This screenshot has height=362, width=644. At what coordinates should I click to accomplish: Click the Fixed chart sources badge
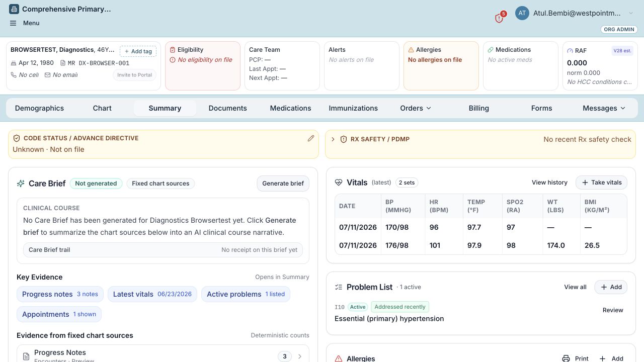click(x=160, y=184)
